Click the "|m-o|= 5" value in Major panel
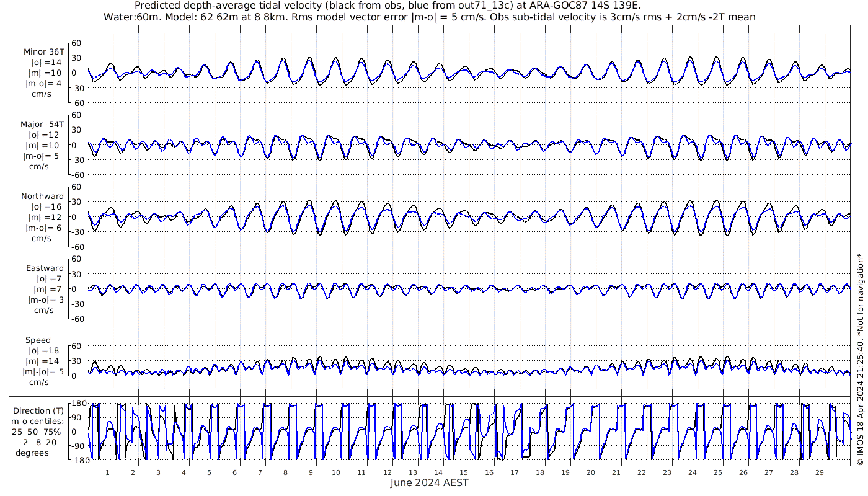Viewport: 868px width, 496px height. pyautogui.click(x=42, y=156)
